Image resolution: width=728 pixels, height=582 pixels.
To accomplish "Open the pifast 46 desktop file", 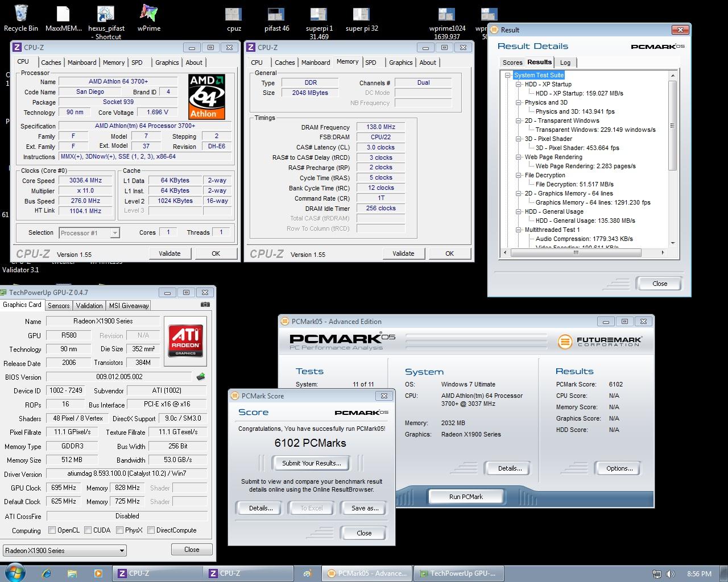I will coord(276,18).
